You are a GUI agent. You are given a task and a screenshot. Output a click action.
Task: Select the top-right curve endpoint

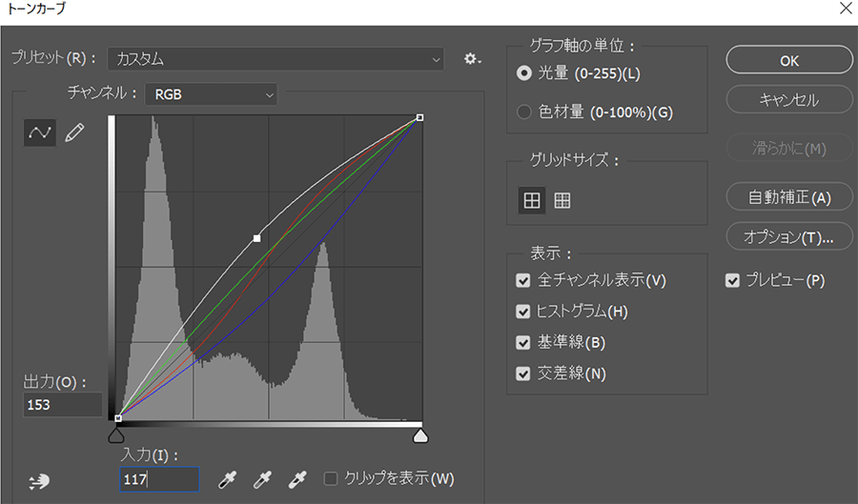coord(419,117)
